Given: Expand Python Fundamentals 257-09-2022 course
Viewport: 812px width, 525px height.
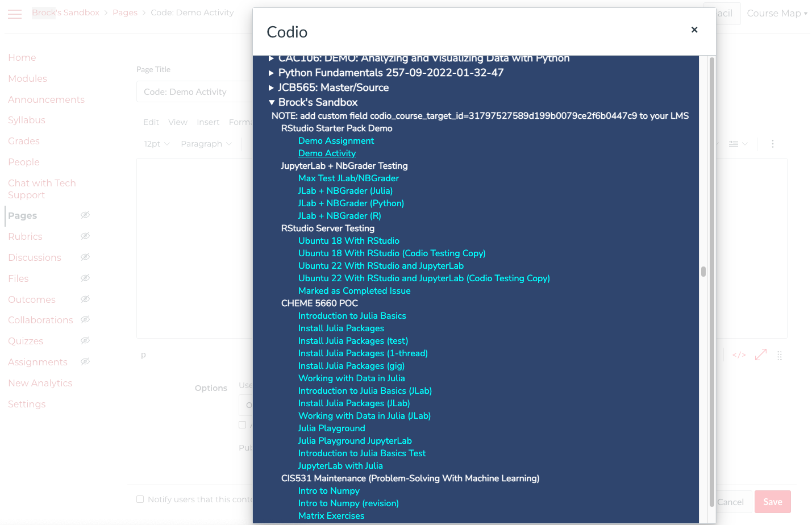Looking at the screenshot, I should [272, 73].
